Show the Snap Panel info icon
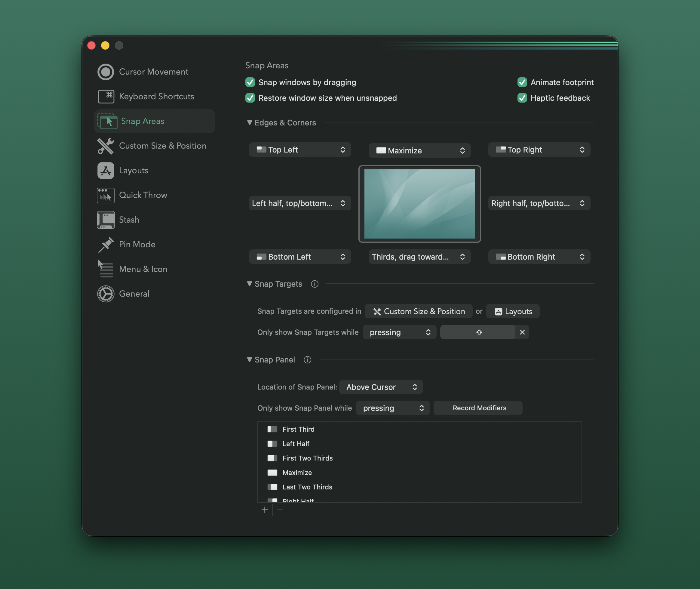Screen dimensions: 700x589 (x=307, y=359)
